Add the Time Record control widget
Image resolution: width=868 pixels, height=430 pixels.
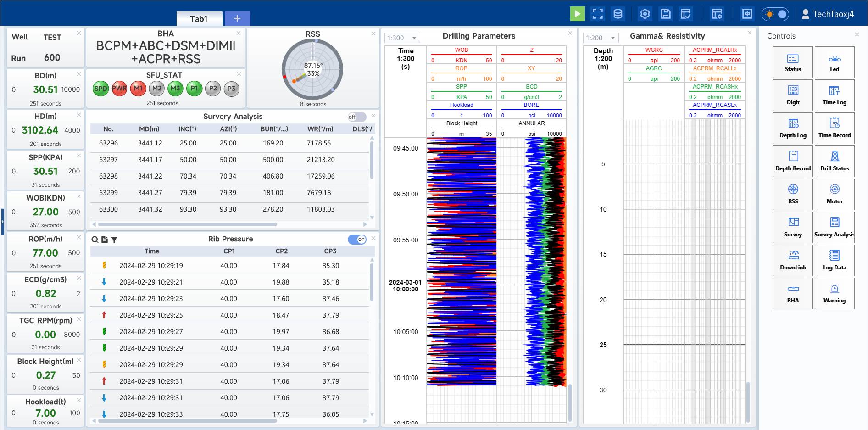tap(835, 128)
